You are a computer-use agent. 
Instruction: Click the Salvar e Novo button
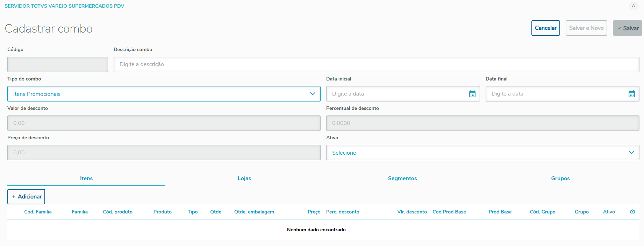[586, 28]
